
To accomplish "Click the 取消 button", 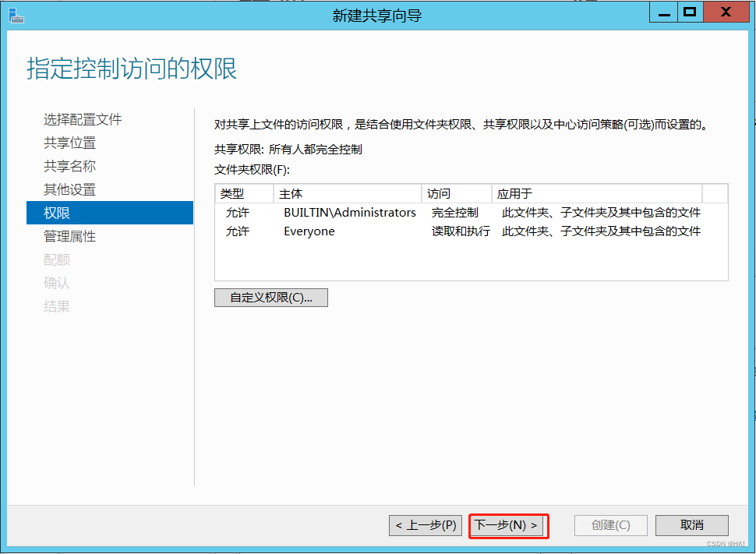I will click(692, 525).
